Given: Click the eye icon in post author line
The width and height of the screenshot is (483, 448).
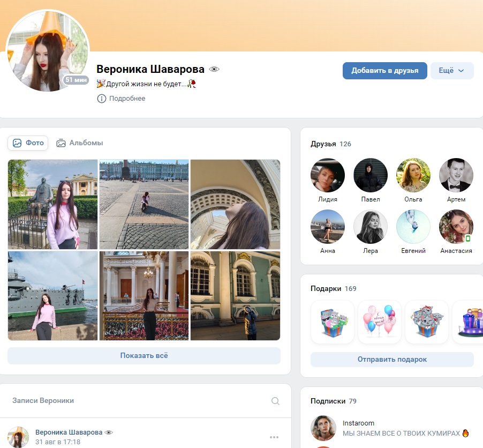Looking at the screenshot, I should coord(109,432).
